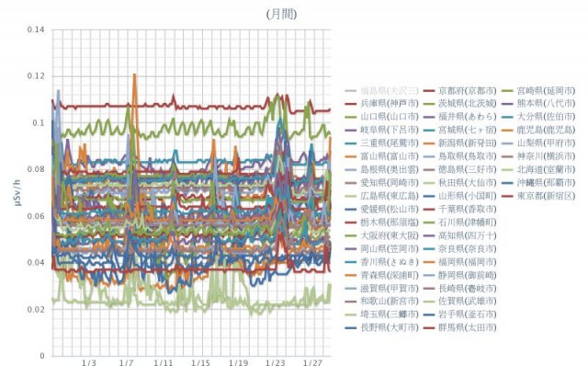The height and width of the screenshot is (366, 588).
Task: Click the μSv/h vertical axis title
Action: tap(17, 192)
